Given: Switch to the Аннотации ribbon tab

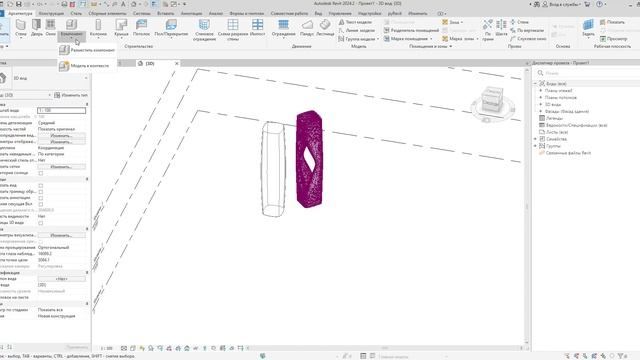Looking at the screenshot, I should 191,13.
